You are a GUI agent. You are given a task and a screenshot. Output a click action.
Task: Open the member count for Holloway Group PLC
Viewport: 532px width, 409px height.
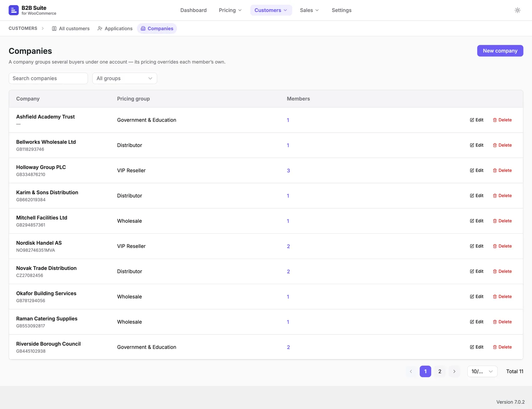tap(288, 171)
